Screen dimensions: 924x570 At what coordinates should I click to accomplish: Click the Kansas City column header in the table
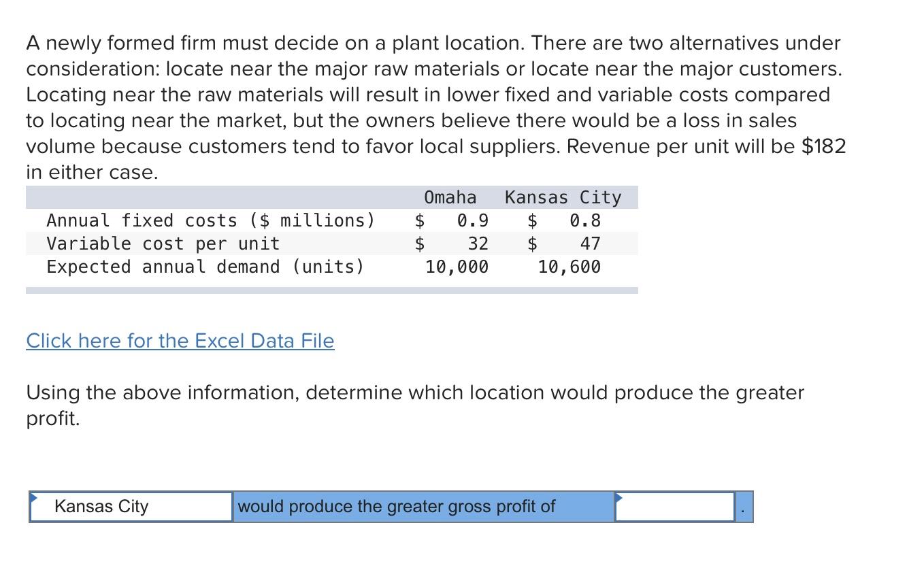click(563, 197)
